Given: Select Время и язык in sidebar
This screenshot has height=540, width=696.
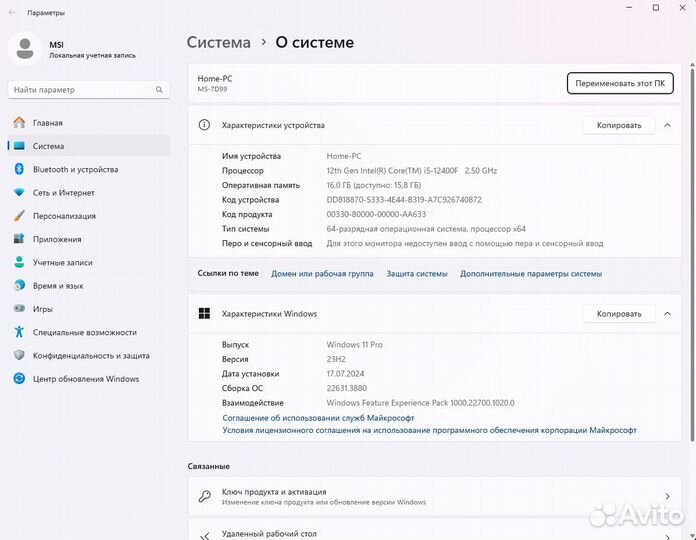Looking at the screenshot, I should [89, 285].
